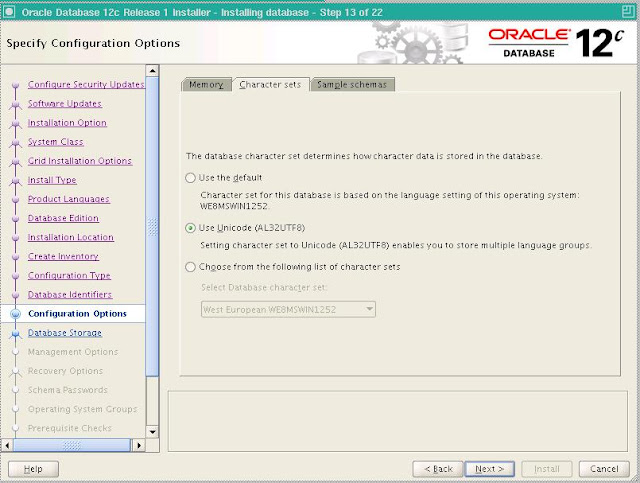Open Configure Security Updates step
640x483 pixels.
tap(86, 85)
